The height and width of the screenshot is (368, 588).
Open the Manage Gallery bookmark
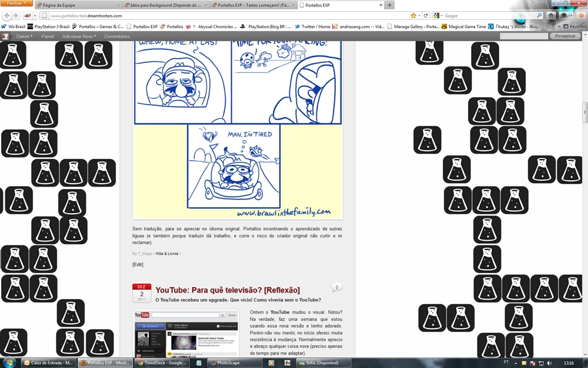(413, 26)
